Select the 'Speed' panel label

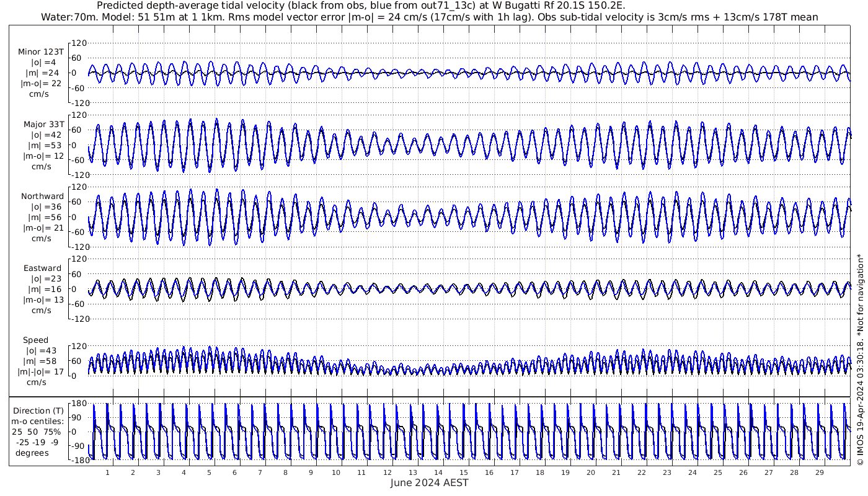35,340
